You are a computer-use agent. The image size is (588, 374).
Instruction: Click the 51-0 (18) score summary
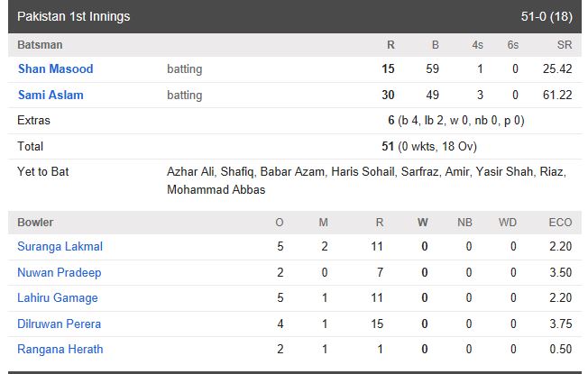pyautogui.click(x=547, y=16)
